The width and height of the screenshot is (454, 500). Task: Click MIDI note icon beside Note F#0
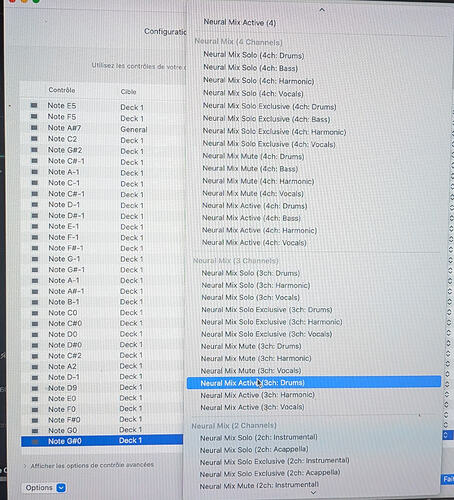35,420
